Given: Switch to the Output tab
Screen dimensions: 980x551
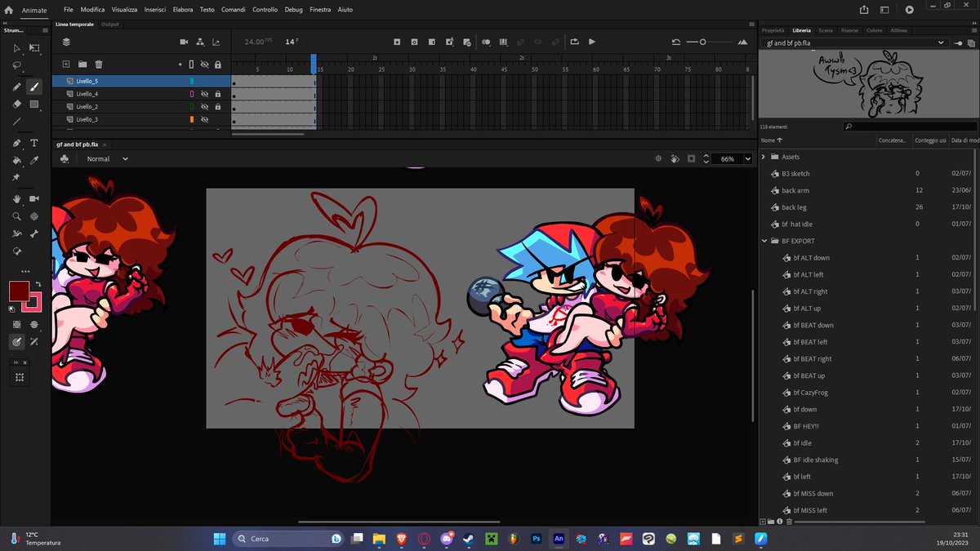Looking at the screenshot, I should pyautogui.click(x=110, y=24).
